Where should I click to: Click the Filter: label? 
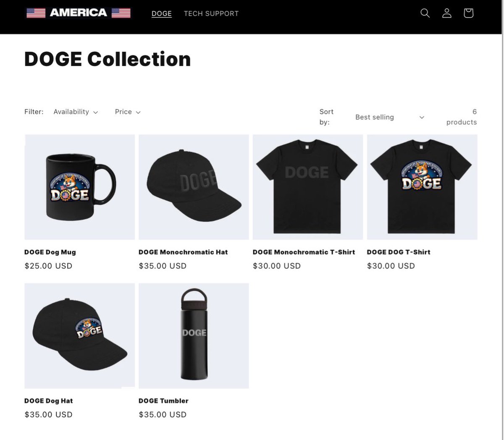click(x=34, y=112)
